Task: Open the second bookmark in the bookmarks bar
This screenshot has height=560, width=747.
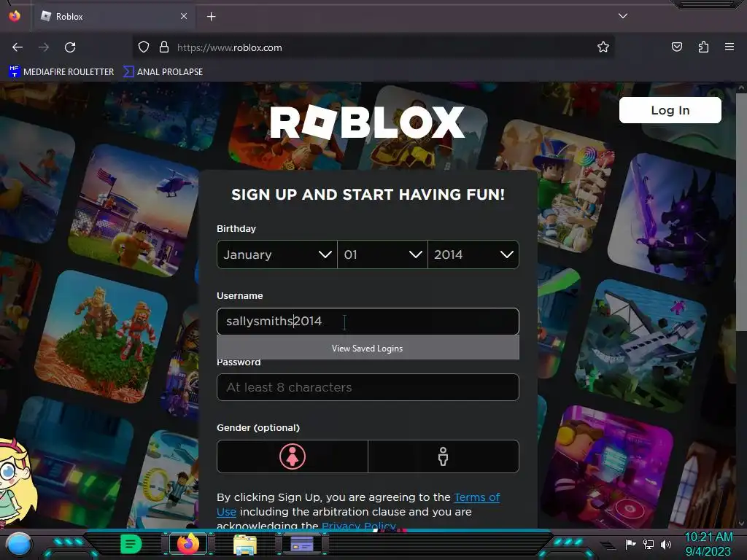Action: [x=163, y=72]
